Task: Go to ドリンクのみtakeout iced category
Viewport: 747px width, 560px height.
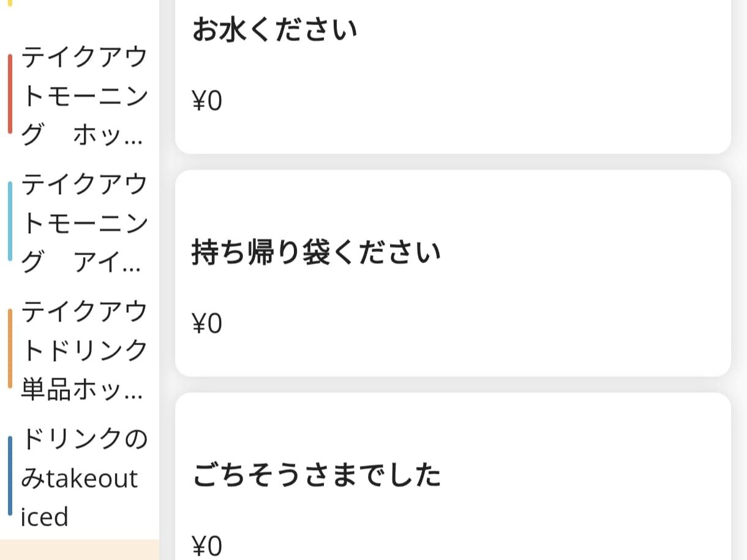Action: coord(84,477)
